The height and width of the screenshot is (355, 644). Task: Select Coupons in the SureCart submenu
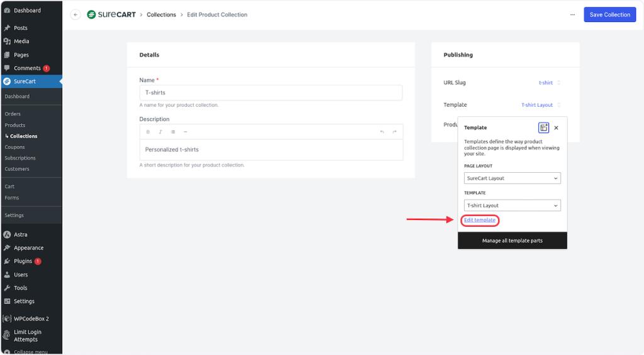15,147
